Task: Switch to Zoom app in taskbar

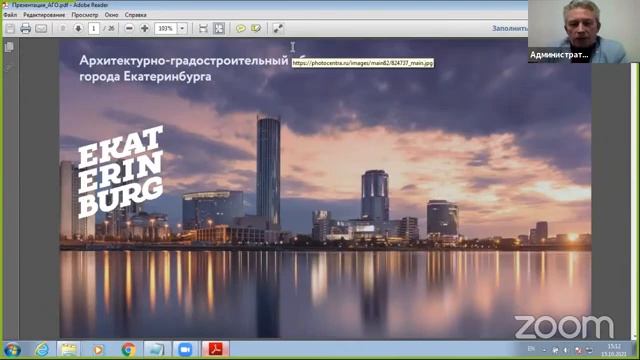Action: pyautogui.click(x=185, y=350)
